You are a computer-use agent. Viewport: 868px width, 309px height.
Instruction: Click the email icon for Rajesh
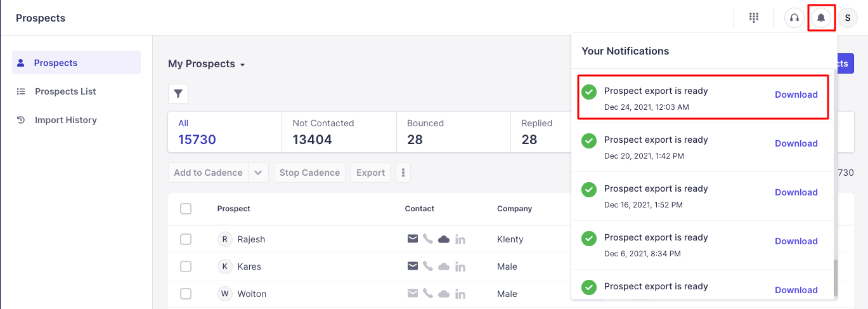pos(413,239)
